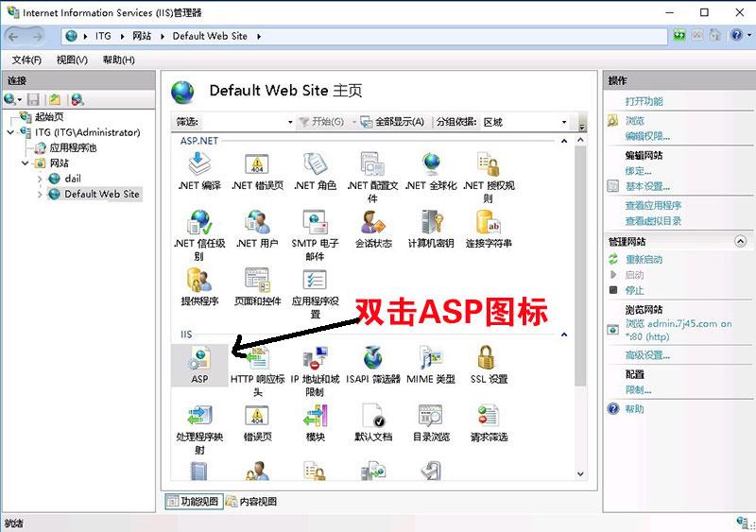Open the MIME 类型 feature icon
The height and width of the screenshot is (532, 756).
(431, 358)
